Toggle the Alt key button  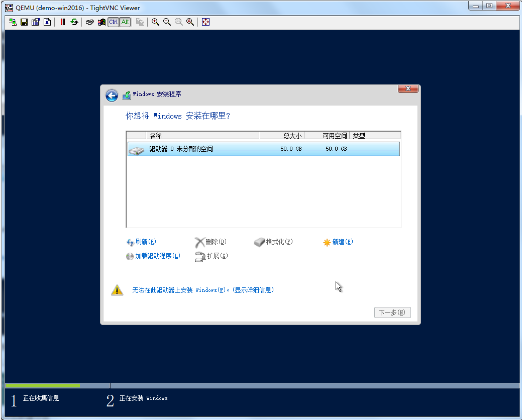[x=125, y=22]
